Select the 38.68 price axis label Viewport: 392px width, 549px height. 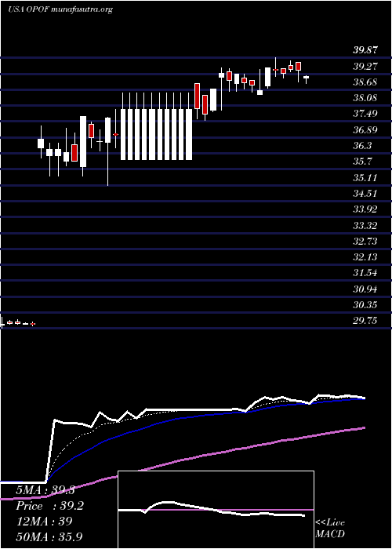[x=365, y=82]
